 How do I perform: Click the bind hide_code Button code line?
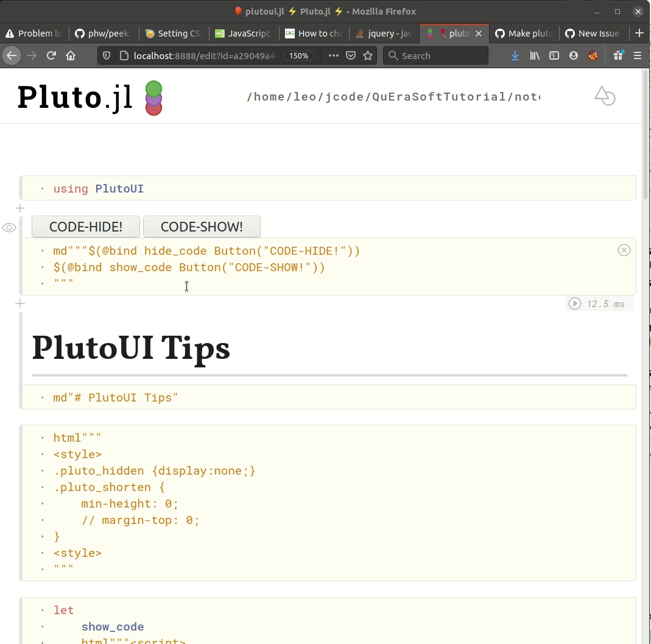point(206,251)
